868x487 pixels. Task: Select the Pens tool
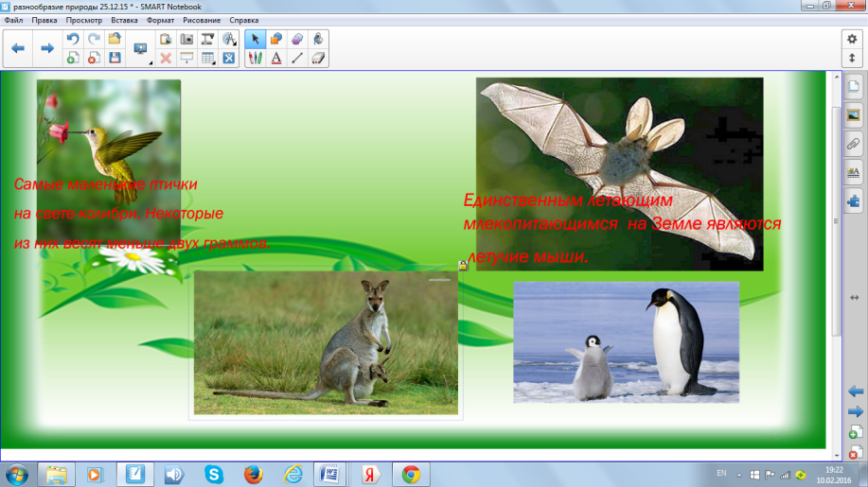(x=255, y=58)
